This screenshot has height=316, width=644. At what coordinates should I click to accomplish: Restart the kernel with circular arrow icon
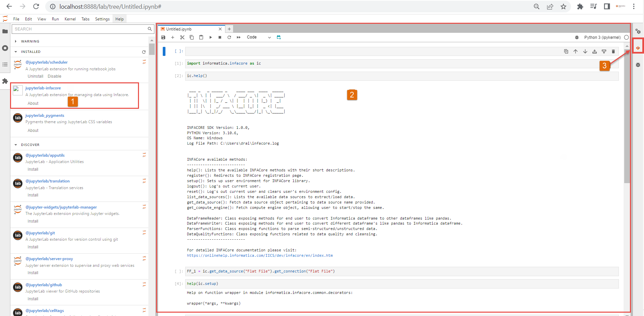(229, 37)
